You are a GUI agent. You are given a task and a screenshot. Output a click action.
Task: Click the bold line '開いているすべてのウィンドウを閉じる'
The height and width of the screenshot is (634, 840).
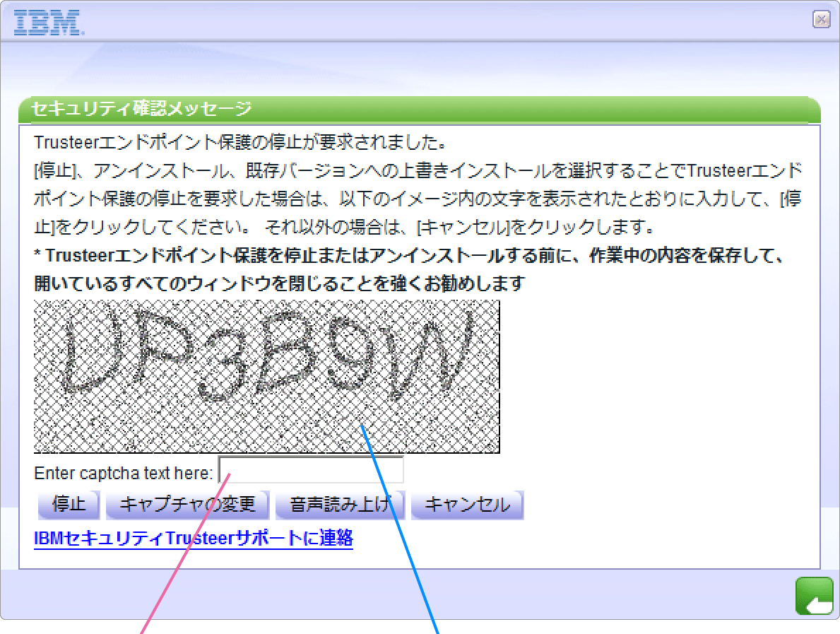(x=279, y=283)
